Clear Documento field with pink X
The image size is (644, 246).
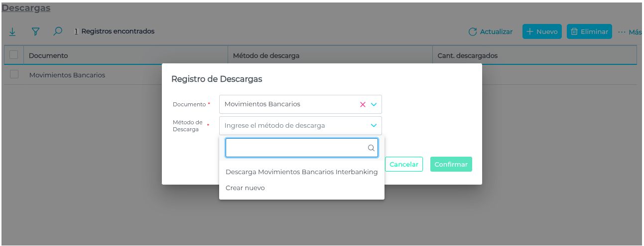[363, 104]
